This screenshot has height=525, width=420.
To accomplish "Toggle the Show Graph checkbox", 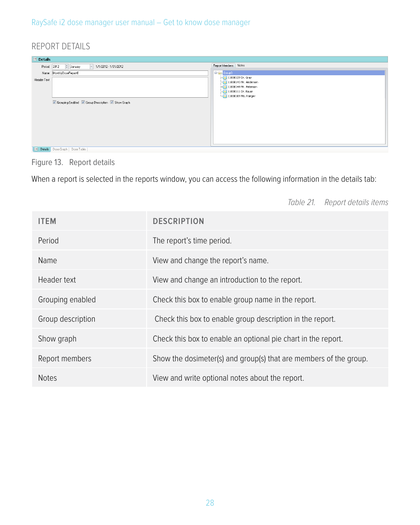I will (x=112, y=102).
